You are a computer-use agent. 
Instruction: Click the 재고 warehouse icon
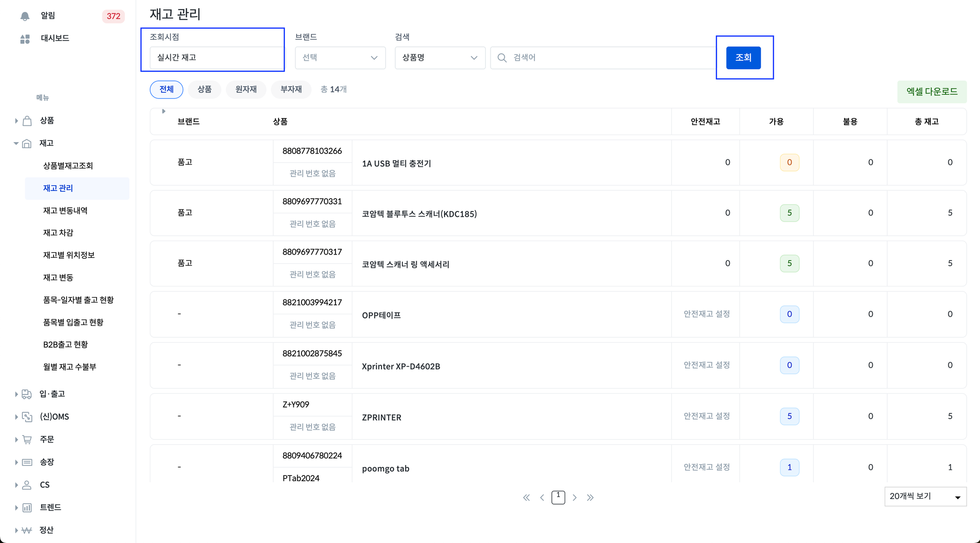tap(27, 143)
